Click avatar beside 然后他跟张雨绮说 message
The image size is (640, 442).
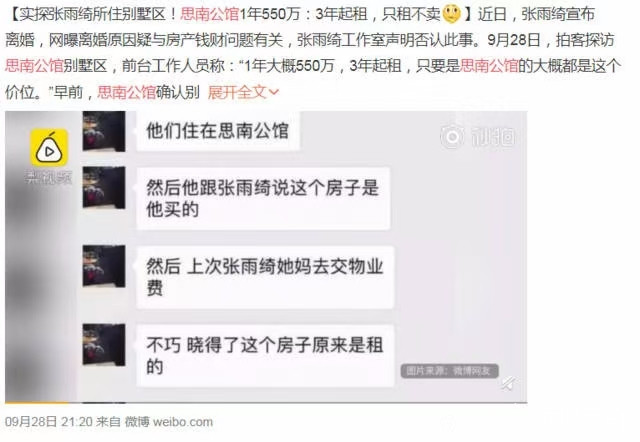pyautogui.click(x=104, y=188)
